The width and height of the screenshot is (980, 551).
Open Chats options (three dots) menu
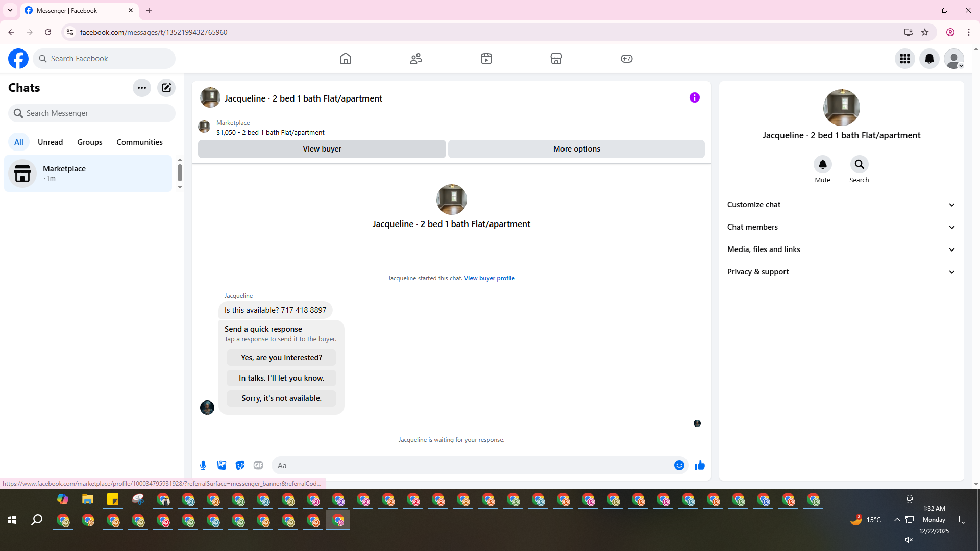point(142,88)
